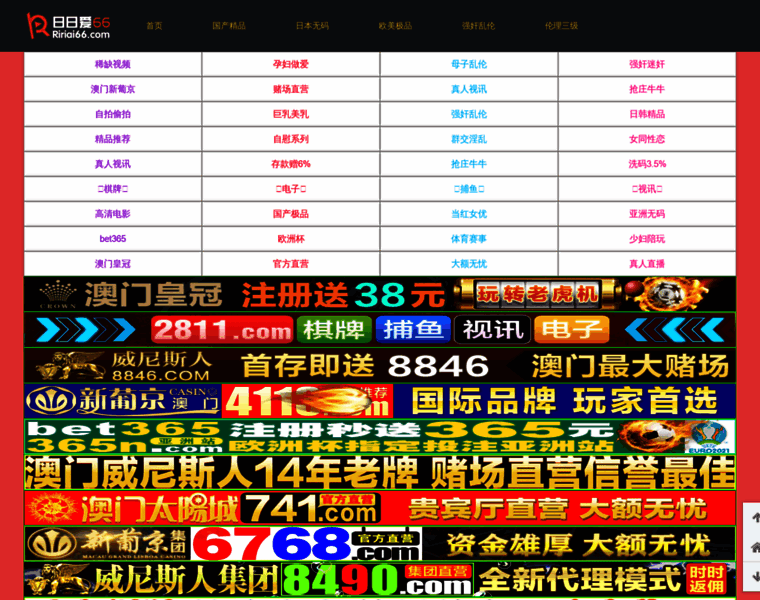Viewport: 760px width, 600px height.
Task: Open the 威尼斯人集团 8490.com banner
Action: click(380, 580)
